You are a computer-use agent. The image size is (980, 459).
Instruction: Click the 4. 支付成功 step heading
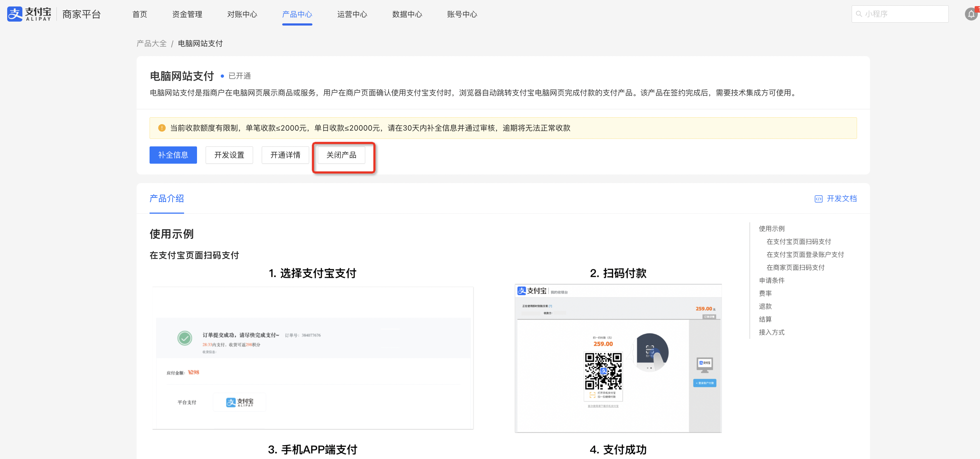click(x=618, y=450)
